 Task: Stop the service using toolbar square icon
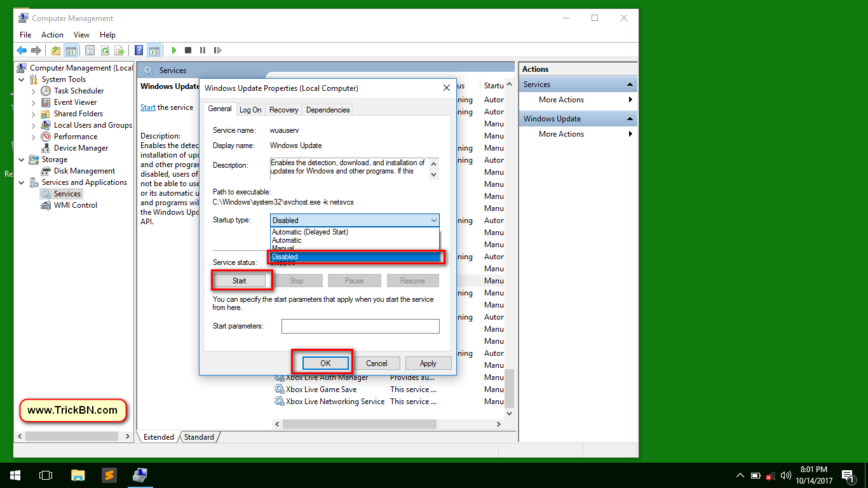(188, 50)
